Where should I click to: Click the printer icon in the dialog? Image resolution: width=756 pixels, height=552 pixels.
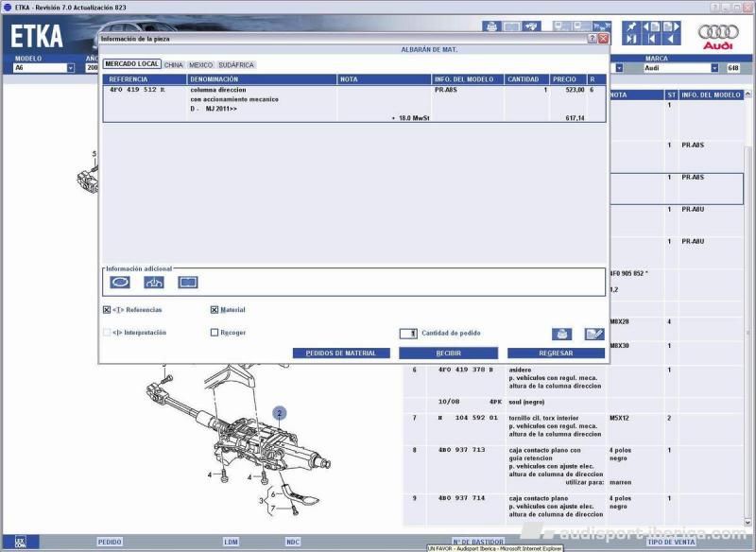click(562, 334)
